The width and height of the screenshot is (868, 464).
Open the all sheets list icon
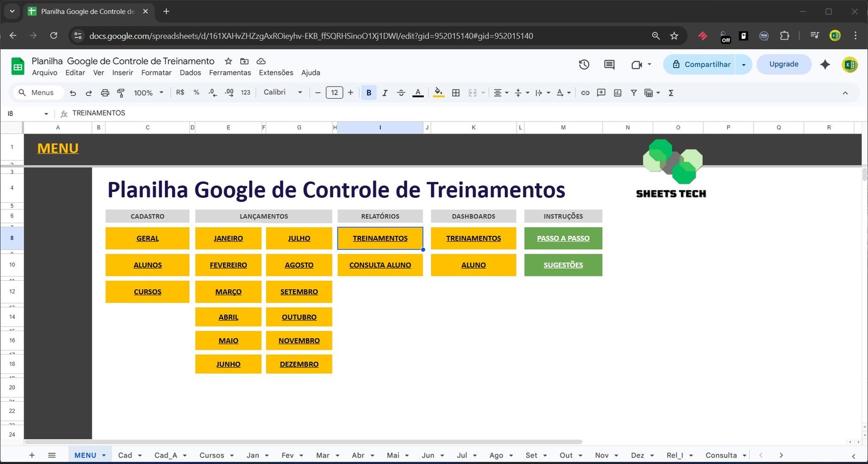click(x=52, y=455)
